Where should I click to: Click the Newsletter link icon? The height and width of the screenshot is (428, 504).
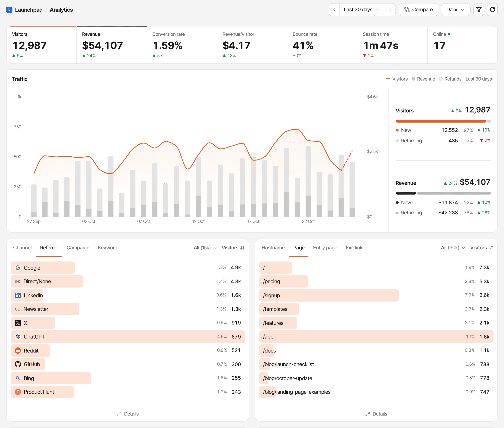click(x=18, y=309)
